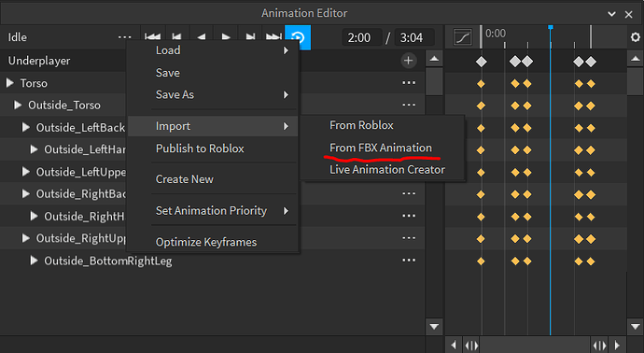
Task: Add a track with plus button
Action: [408, 61]
